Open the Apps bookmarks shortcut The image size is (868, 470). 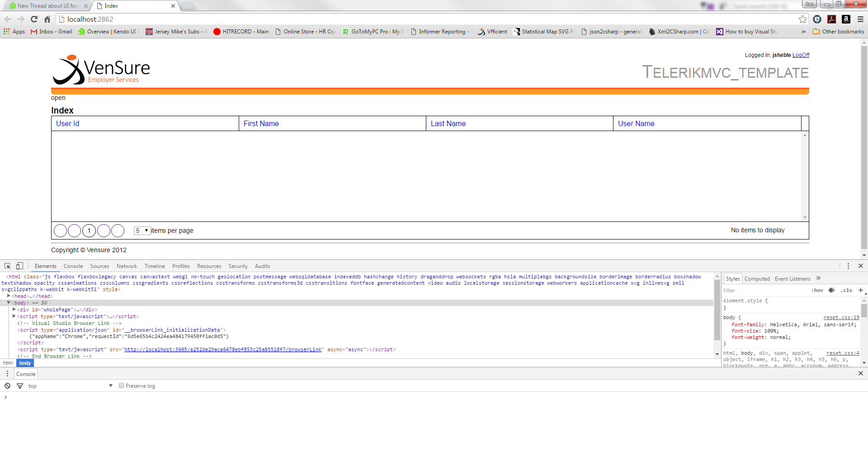point(14,32)
